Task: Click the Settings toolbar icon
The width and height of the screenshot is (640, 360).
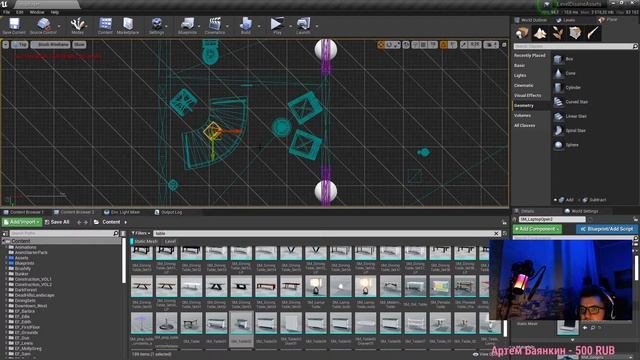Action: point(156,26)
